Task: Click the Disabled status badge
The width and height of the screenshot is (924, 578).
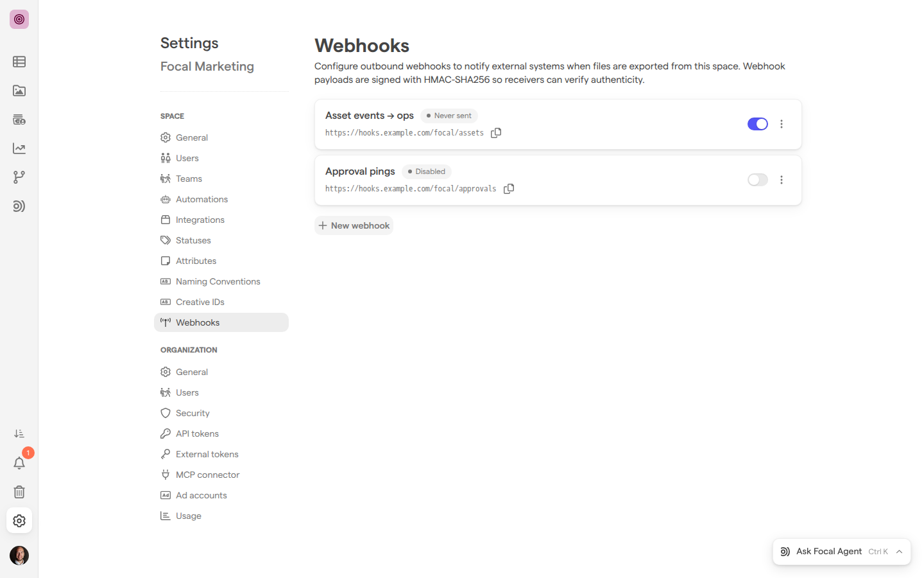Action: [x=427, y=171]
